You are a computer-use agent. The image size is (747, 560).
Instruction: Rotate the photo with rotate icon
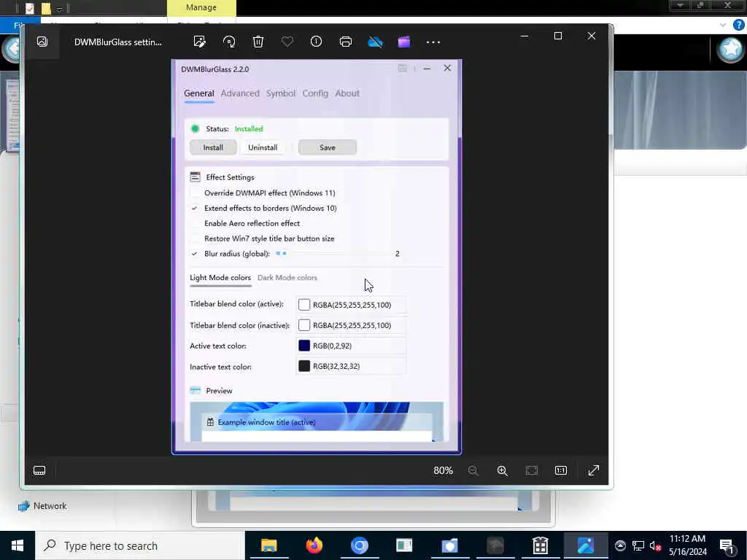coord(229,42)
